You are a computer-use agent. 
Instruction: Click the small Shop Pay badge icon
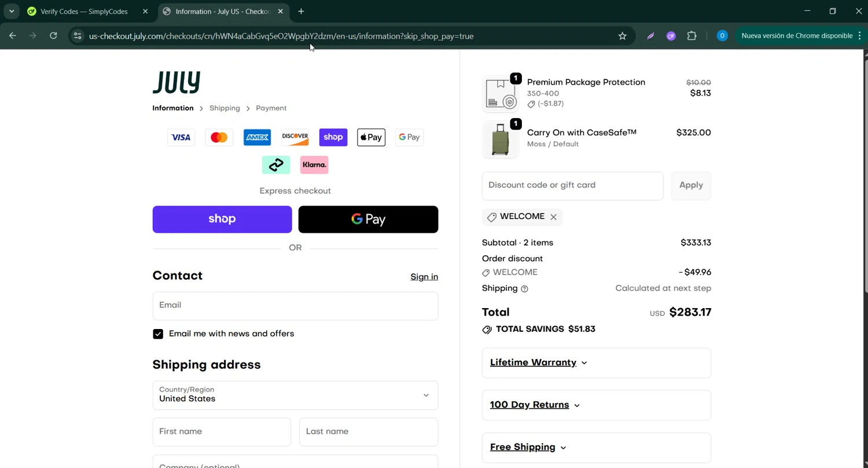333,137
